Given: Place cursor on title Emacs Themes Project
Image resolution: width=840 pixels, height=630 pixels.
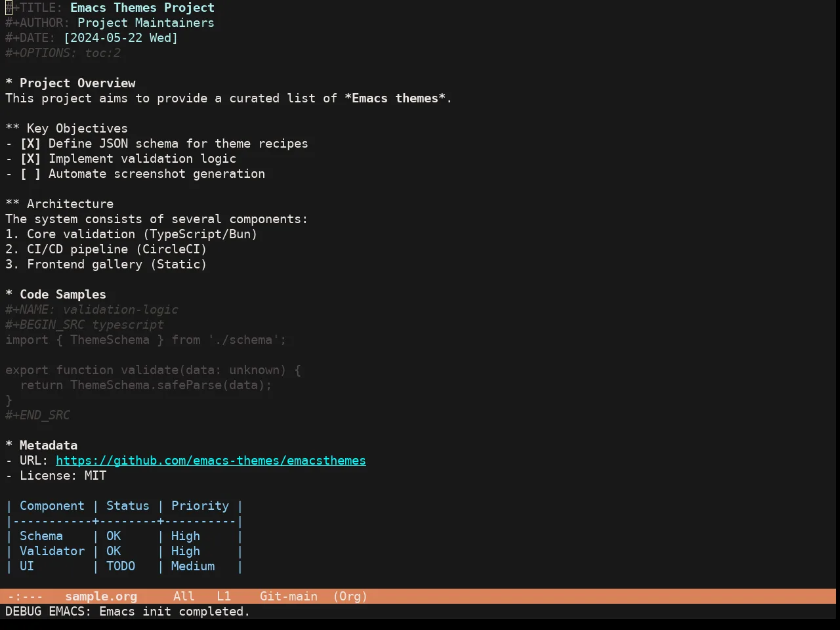Looking at the screenshot, I should [142, 8].
